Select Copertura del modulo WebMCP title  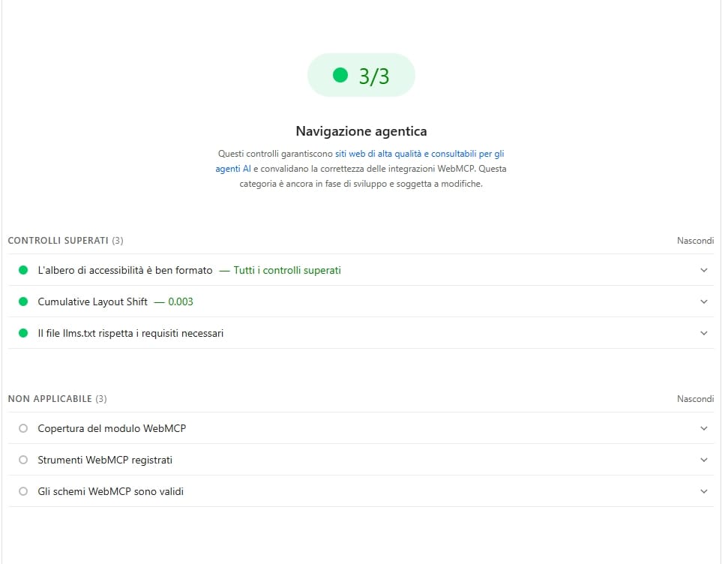pyautogui.click(x=112, y=428)
